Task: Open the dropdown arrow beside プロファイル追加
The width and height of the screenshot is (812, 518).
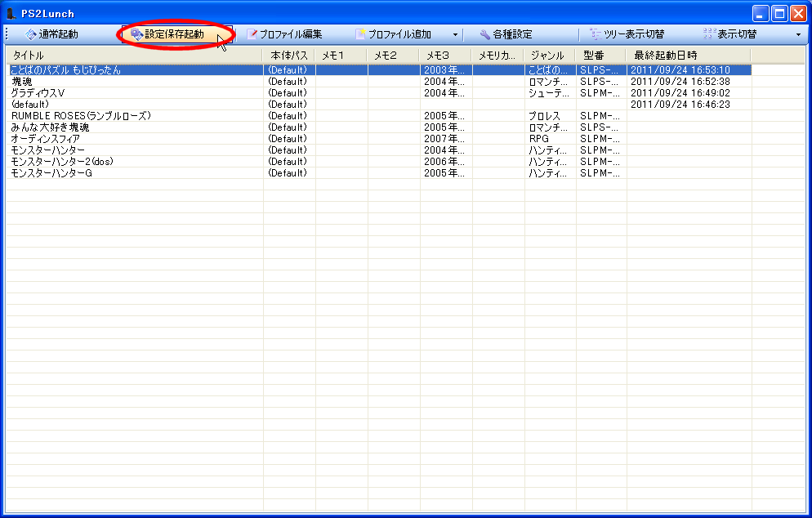Action: click(x=455, y=34)
